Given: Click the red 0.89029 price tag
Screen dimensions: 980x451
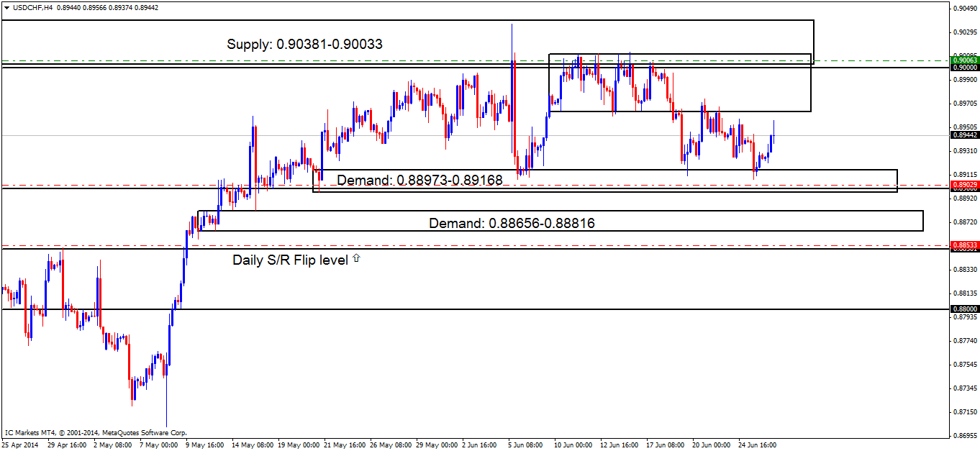Looking at the screenshot, I should point(964,185).
